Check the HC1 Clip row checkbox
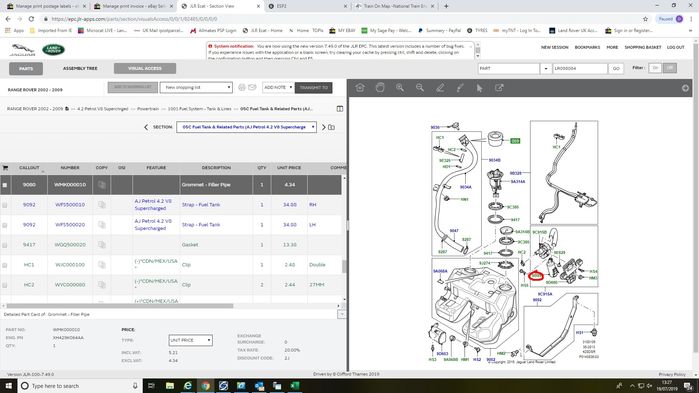The height and width of the screenshot is (393, 699). point(5,265)
